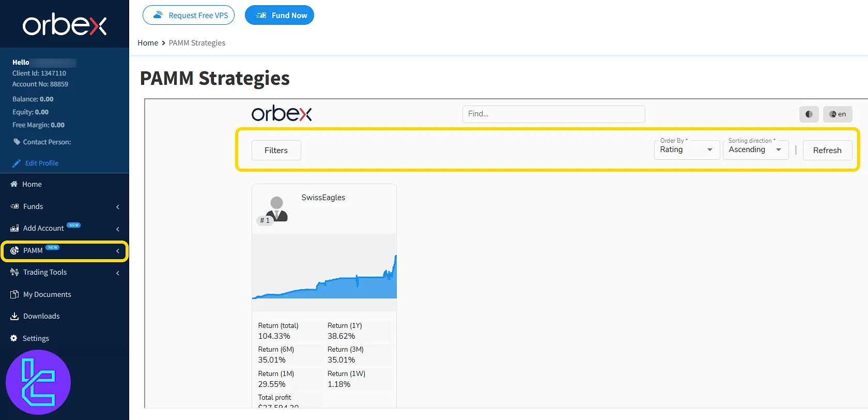
Task: Open Add Account menu item
Action: (x=65, y=228)
